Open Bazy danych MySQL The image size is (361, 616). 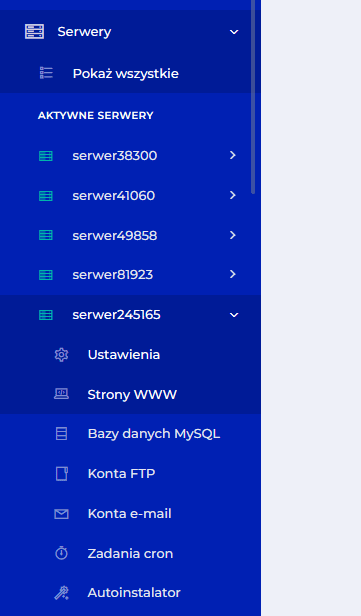click(154, 434)
